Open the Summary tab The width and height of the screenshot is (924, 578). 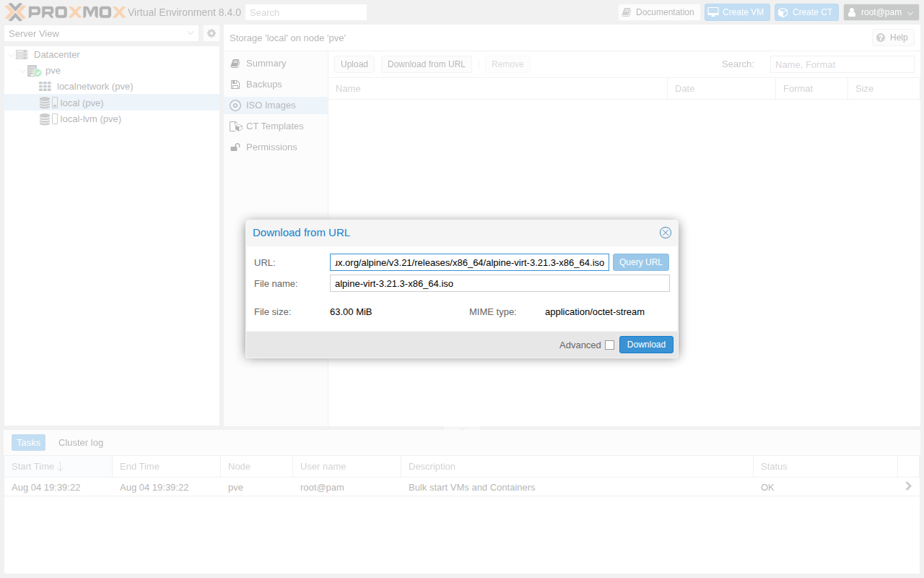276,64
